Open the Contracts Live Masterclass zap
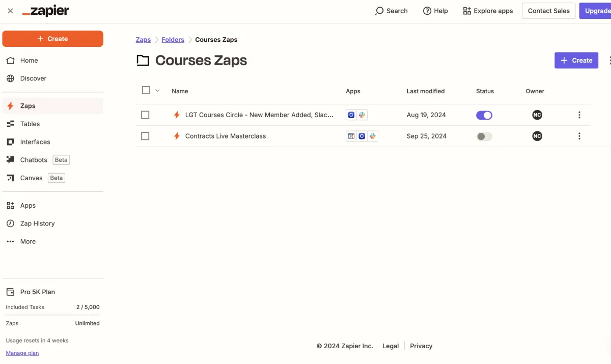Image resolution: width=611 pixels, height=364 pixels. tap(226, 136)
